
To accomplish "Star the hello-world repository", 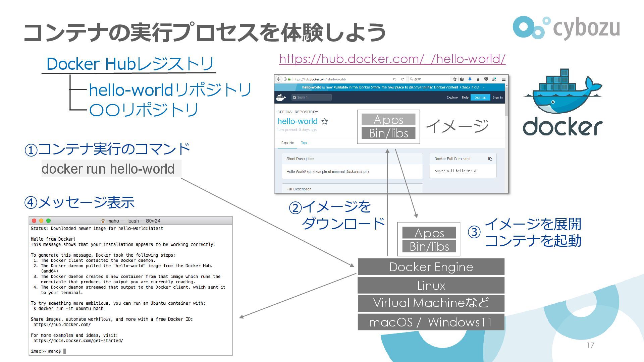I will pyautogui.click(x=325, y=121).
